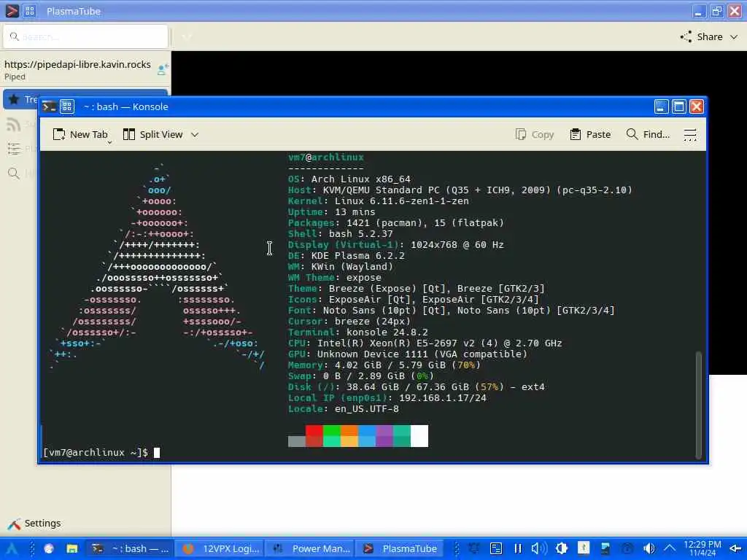This screenshot has width=747, height=560.
Task: Switch to the Power Management taskbar entry
Action: click(x=310, y=548)
